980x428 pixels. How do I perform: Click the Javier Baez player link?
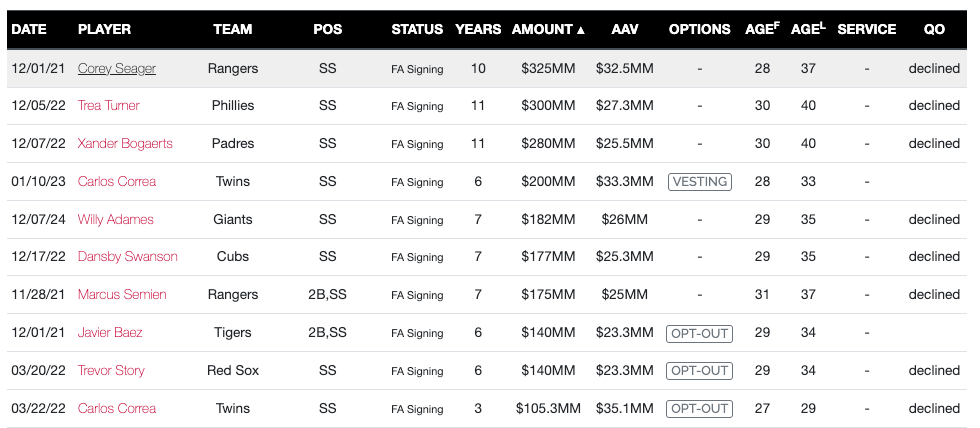[110, 332]
